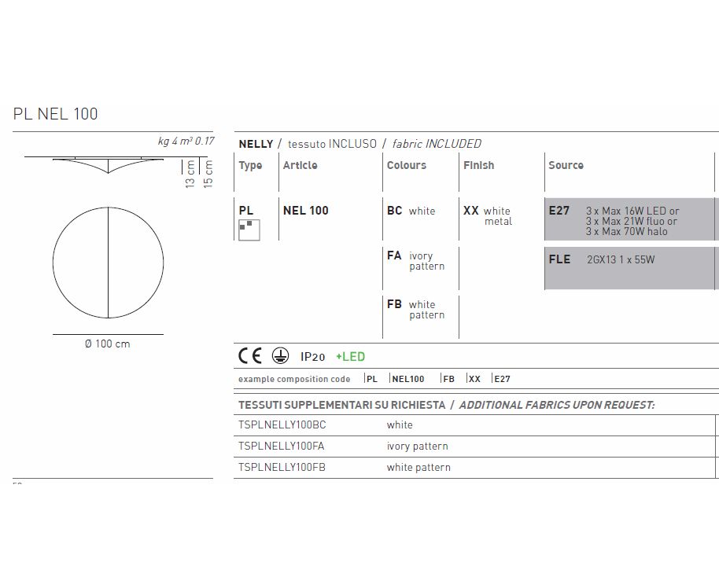Click the TSPLNELLY100FA fabric code
This screenshot has width=719, height=588.
tap(281, 447)
